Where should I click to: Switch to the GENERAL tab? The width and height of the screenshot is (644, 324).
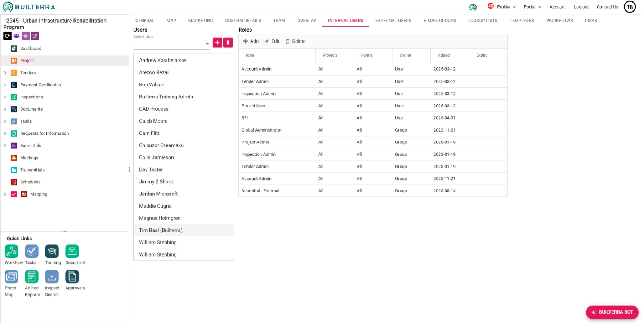[x=145, y=21]
